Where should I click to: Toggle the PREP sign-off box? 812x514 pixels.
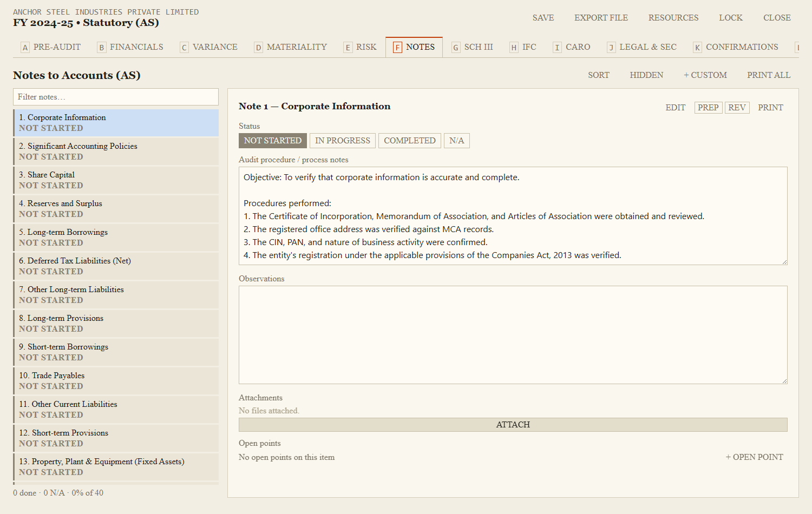click(x=708, y=108)
